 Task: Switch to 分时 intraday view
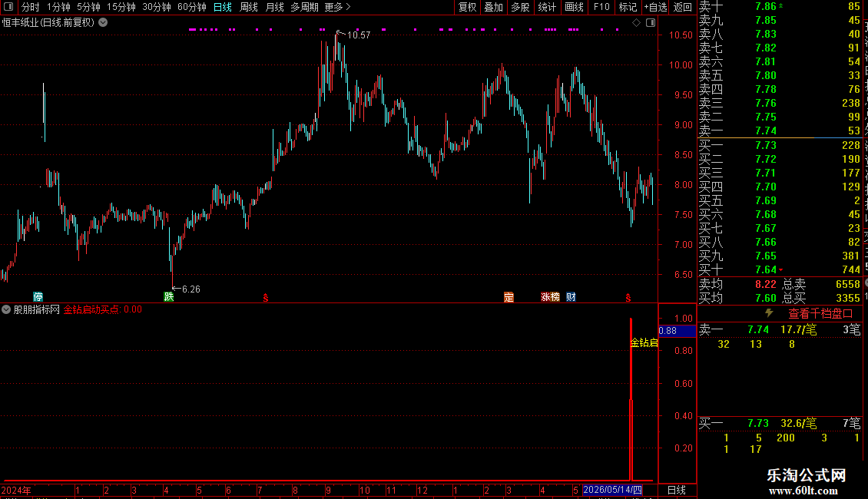click(x=31, y=7)
